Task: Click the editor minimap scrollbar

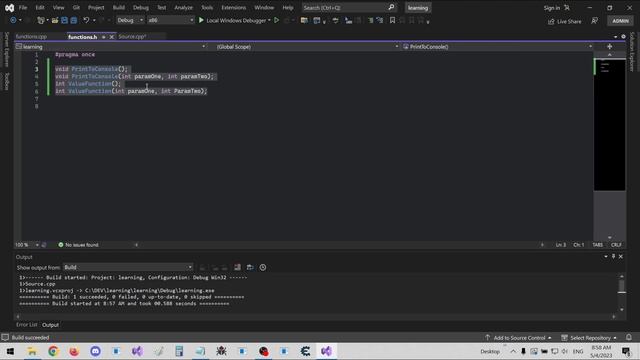Action: [x=609, y=146]
